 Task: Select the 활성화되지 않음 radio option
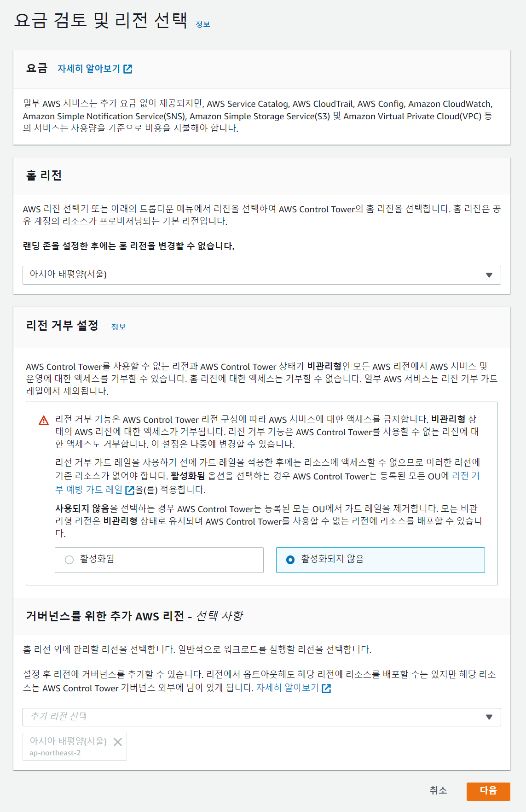point(290,560)
